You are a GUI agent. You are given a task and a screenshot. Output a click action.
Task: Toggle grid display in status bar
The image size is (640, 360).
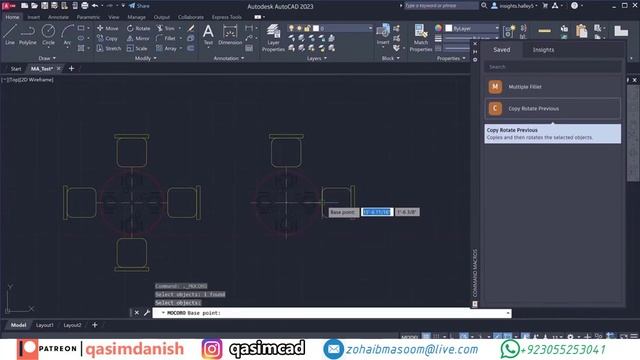[x=426, y=337]
